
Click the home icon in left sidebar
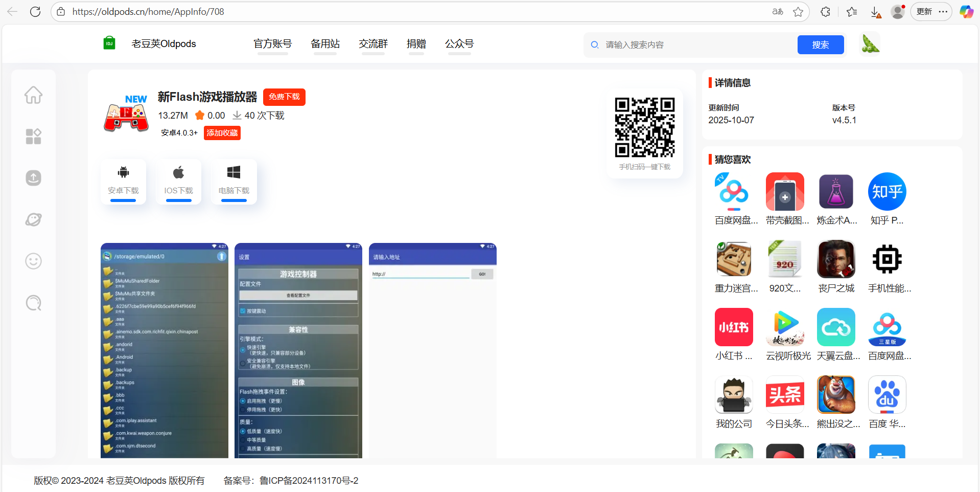(34, 95)
